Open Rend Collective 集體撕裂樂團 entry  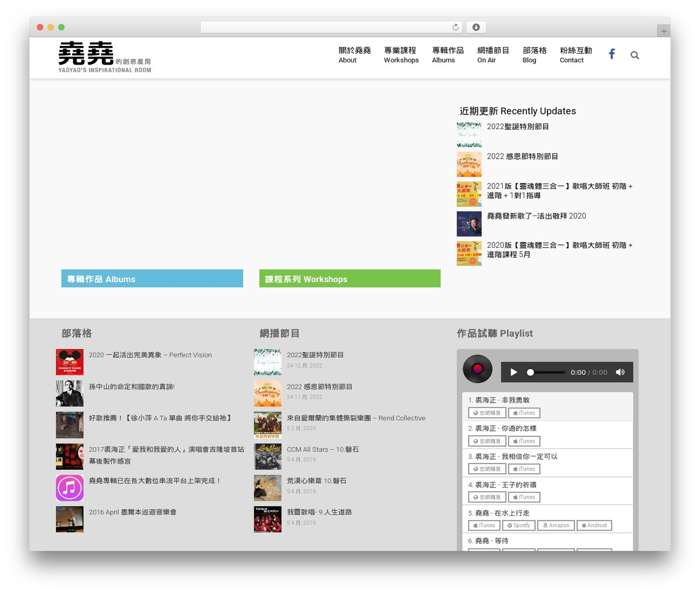pos(356,418)
